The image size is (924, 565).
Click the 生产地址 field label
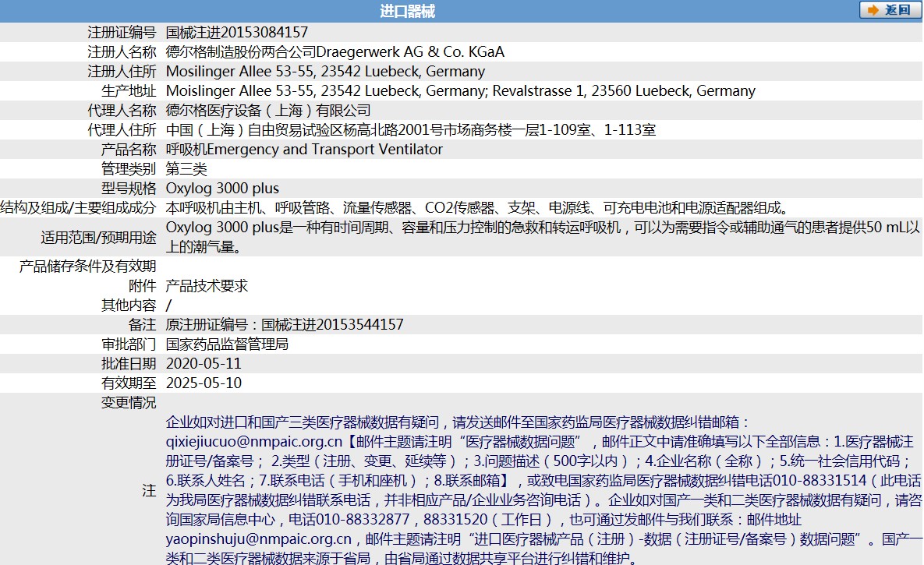129,90
